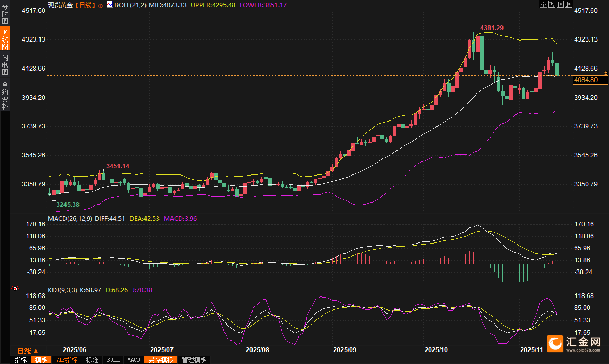Image resolution: width=609 pixels, height=364 pixels.
Task: Enable the BULL template in bottom bar
Action: 113,360
